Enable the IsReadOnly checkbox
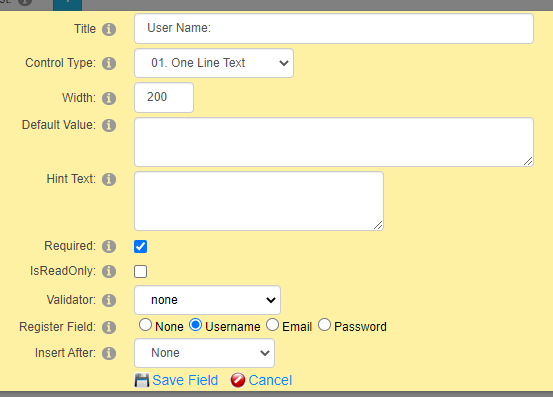Screen dimensions: 553x397 point(140,271)
